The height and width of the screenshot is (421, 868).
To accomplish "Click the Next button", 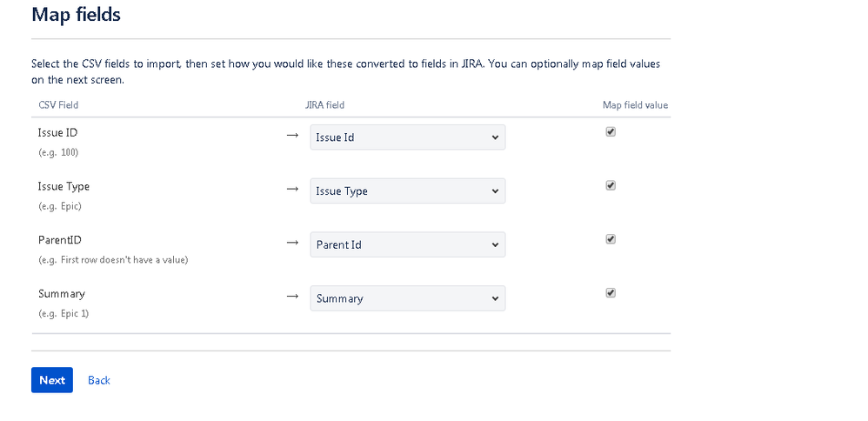I will [x=52, y=380].
